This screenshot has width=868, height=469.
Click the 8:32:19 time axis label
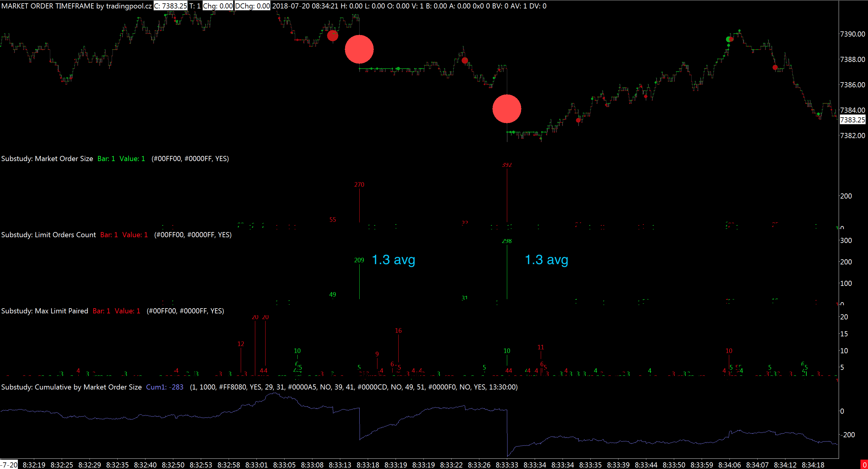(34, 465)
